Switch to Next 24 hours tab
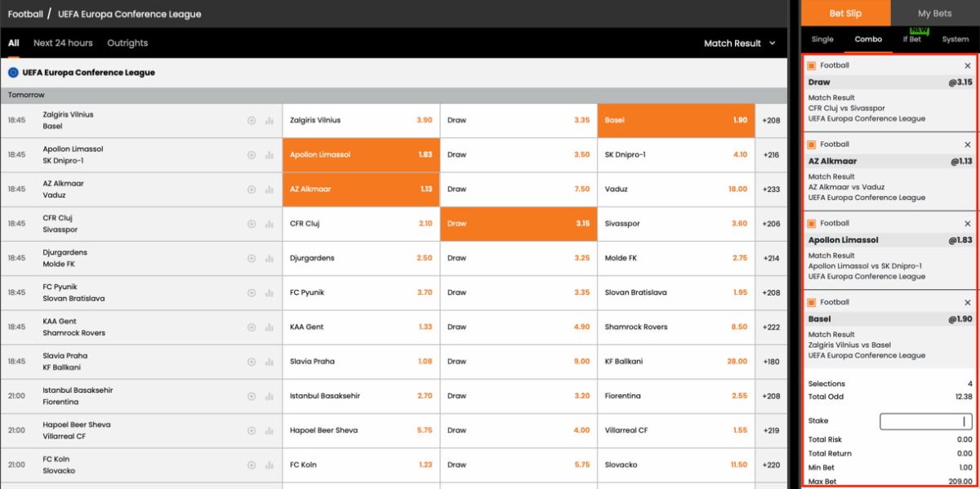 [63, 43]
